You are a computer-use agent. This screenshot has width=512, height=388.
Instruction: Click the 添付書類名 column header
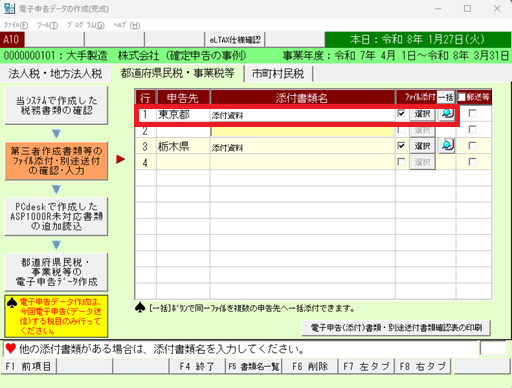tap(303, 98)
